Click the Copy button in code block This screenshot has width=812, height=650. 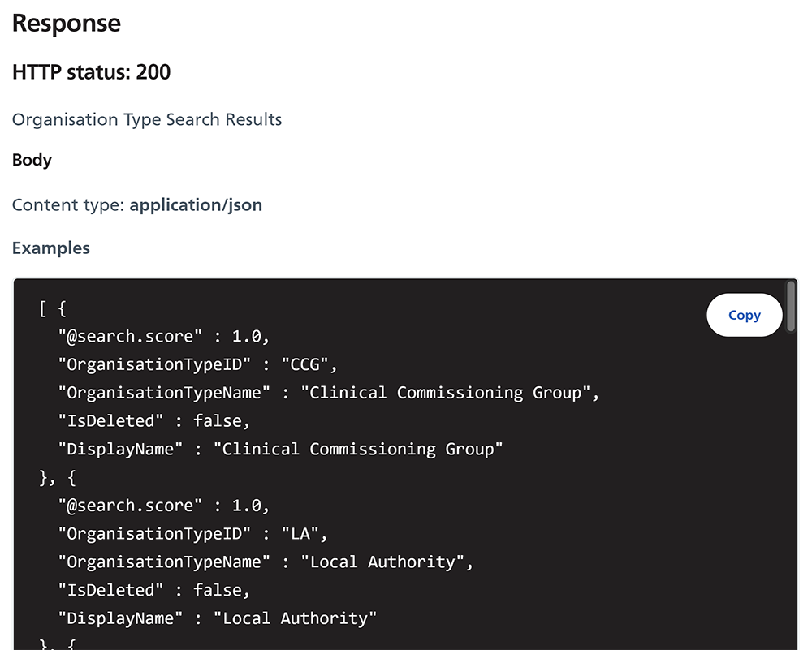pos(744,315)
